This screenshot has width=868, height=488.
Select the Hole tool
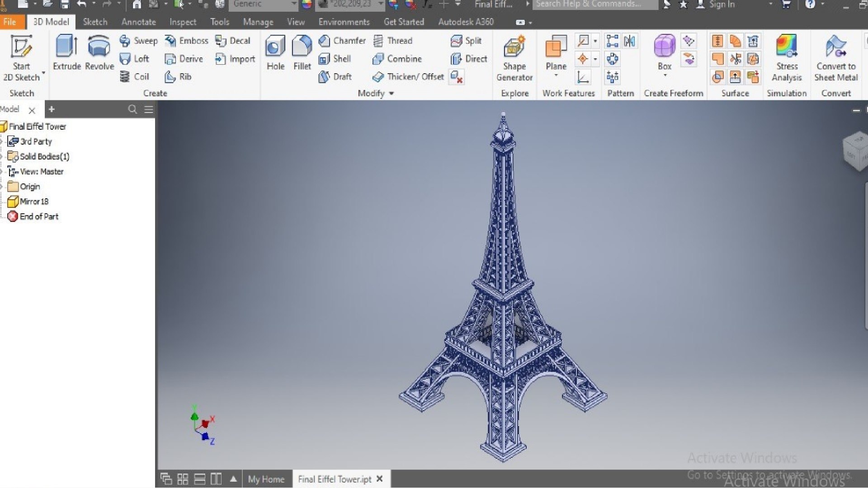coord(275,53)
